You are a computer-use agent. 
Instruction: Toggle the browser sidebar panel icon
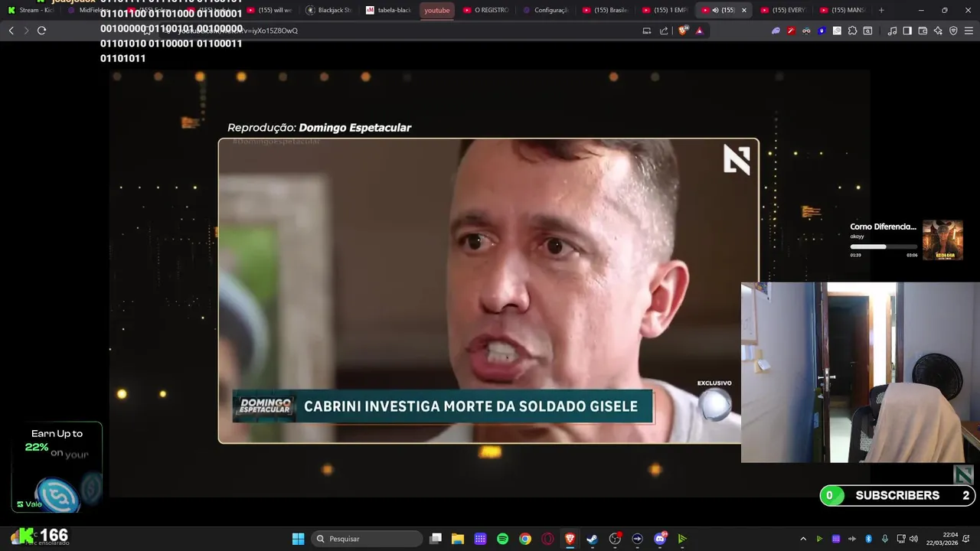tap(907, 31)
